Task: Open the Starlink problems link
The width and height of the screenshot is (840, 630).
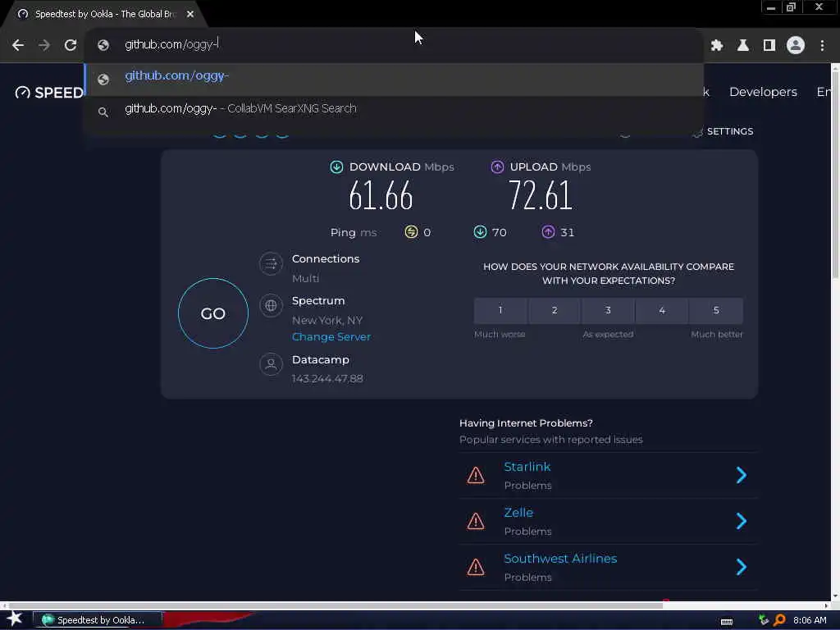Action: click(527, 467)
